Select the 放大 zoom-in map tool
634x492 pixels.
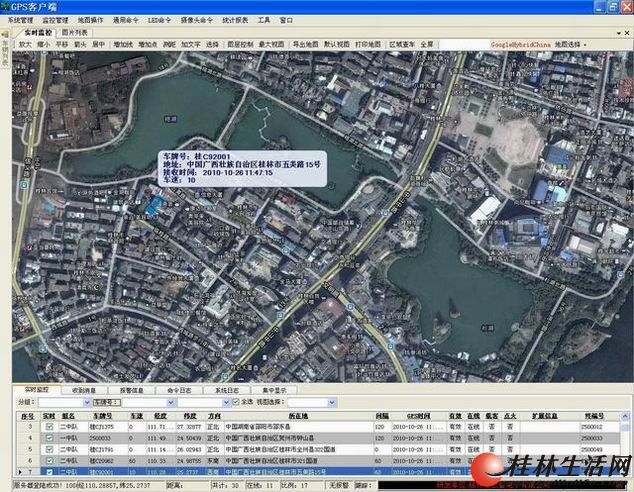click(x=25, y=44)
